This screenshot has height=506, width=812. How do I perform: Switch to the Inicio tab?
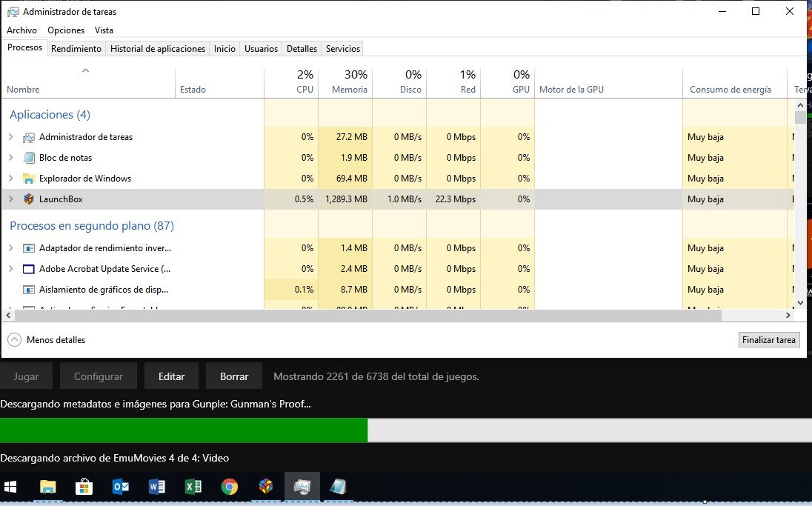point(224,49)
